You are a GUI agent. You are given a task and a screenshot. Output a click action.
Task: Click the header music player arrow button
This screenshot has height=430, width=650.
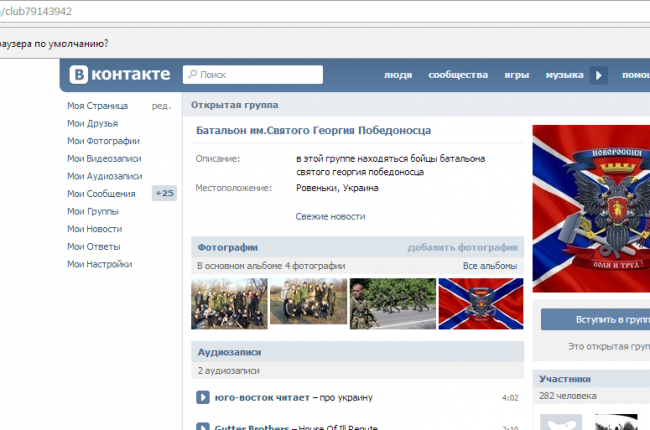point(599,75)
